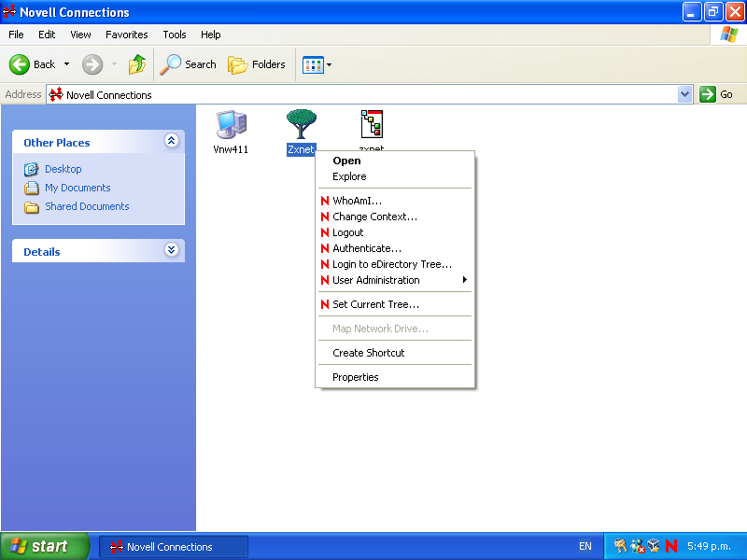Select WhoAmI... from context menu
This screenshot has height=560, width=747.
pyautogui.click(x=395, y=201)
